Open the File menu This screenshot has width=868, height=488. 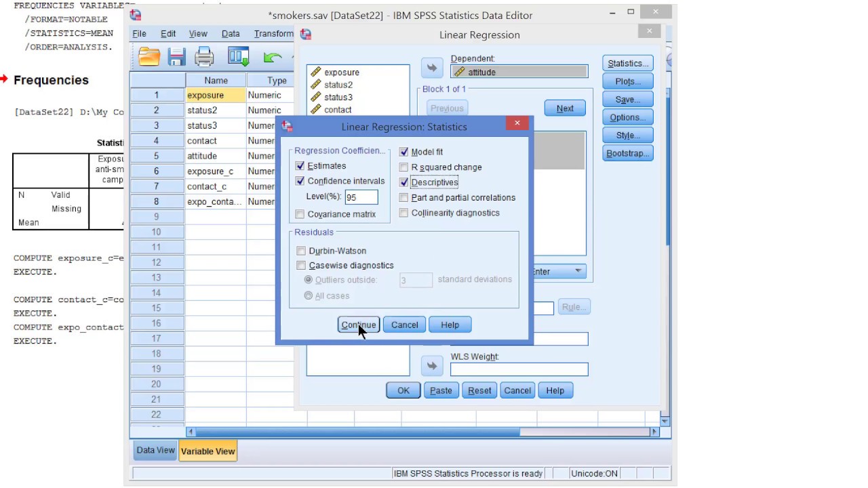click(140, 33)
